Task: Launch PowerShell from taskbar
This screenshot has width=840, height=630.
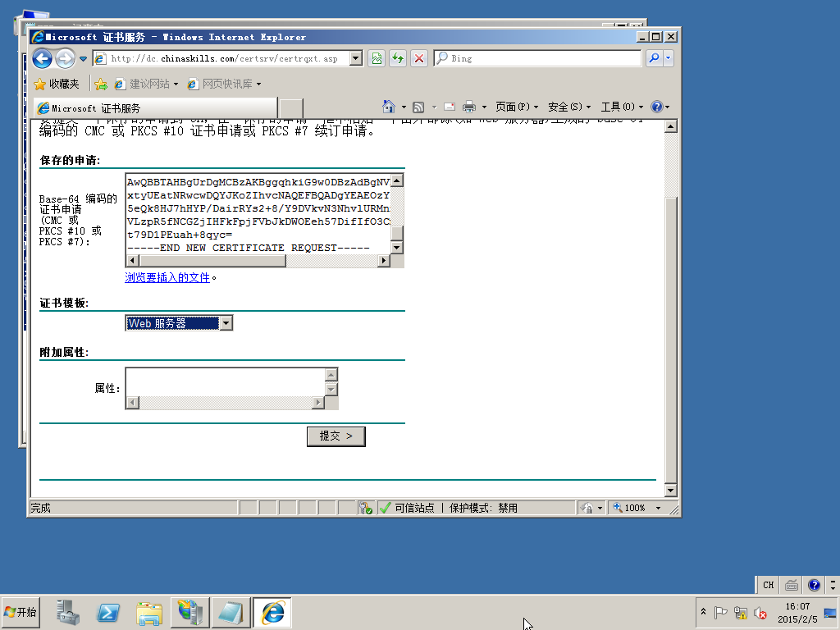Action: [x=108, y=612]
